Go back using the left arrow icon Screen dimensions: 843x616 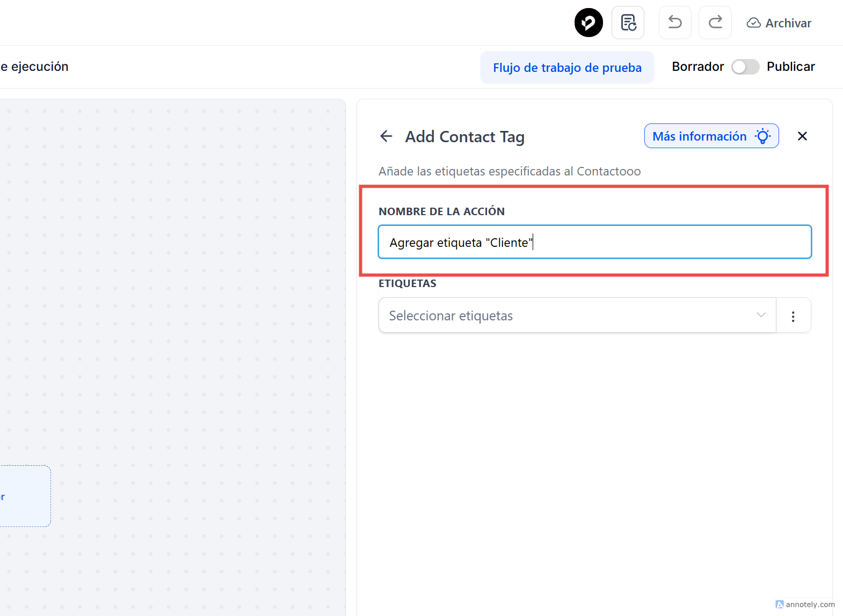386,136
